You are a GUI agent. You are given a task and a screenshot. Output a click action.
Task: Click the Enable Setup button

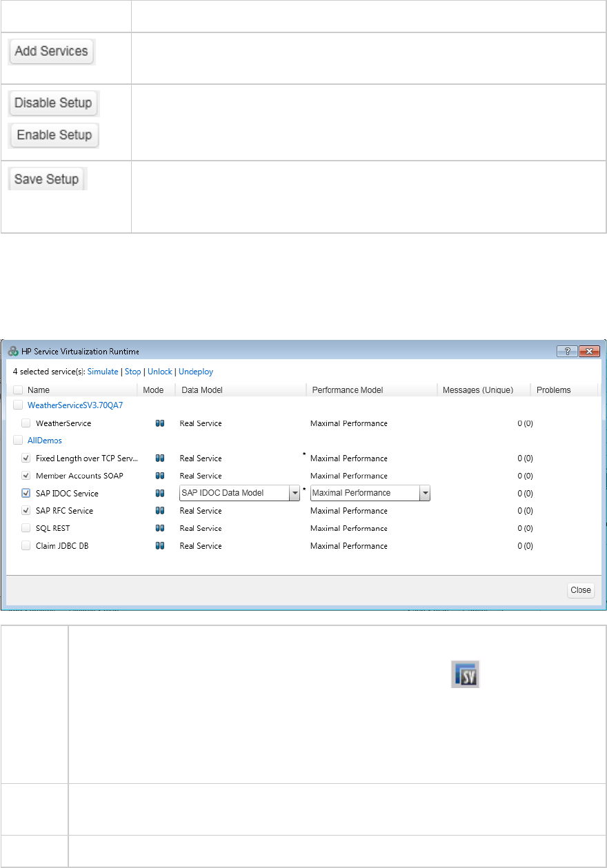click(54, 135)
